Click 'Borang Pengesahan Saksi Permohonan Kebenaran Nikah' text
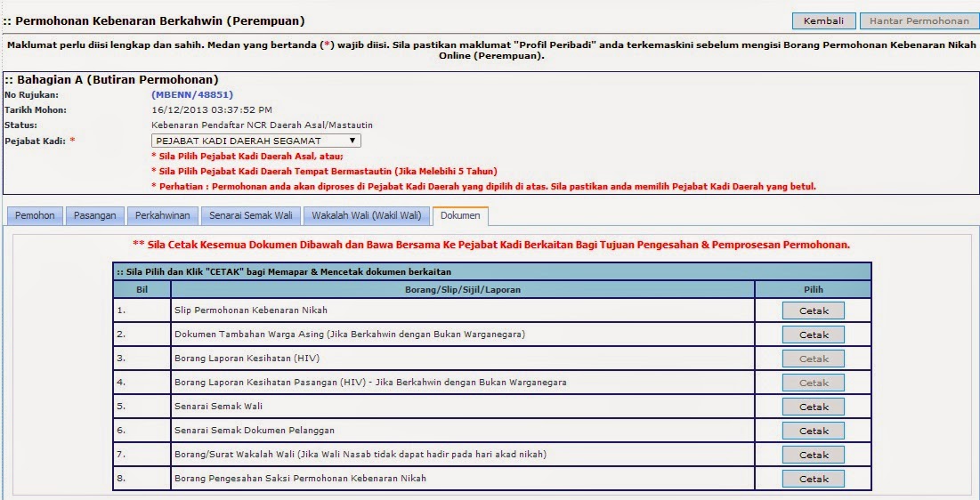The height and width of the screenshot is (500, 980). 300,478
